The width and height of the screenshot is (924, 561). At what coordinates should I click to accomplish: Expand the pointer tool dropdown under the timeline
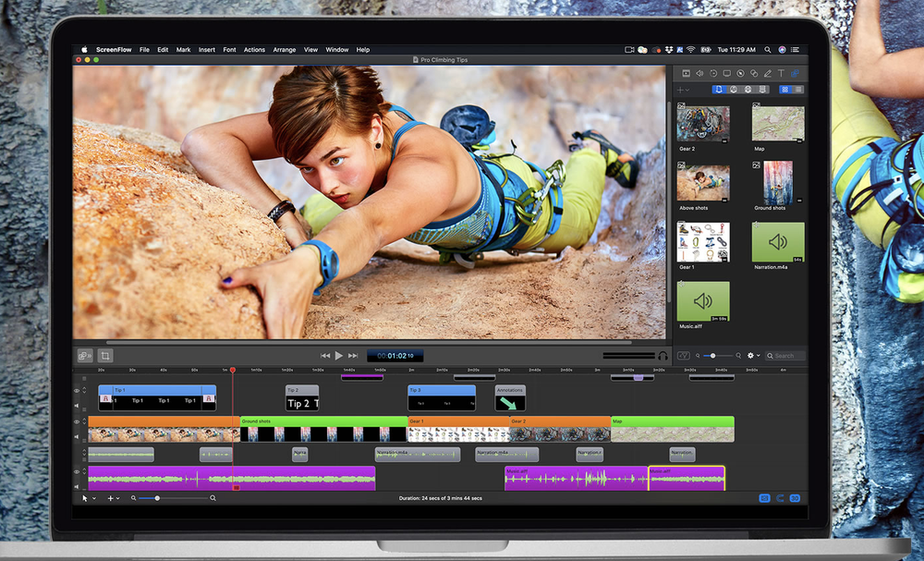pos(92,498)
